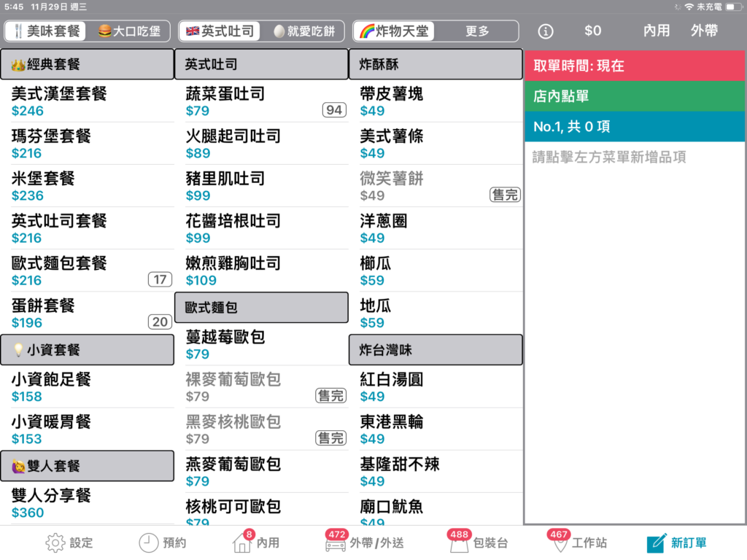Open the 內用 house icon

click(x=242, y=542)
